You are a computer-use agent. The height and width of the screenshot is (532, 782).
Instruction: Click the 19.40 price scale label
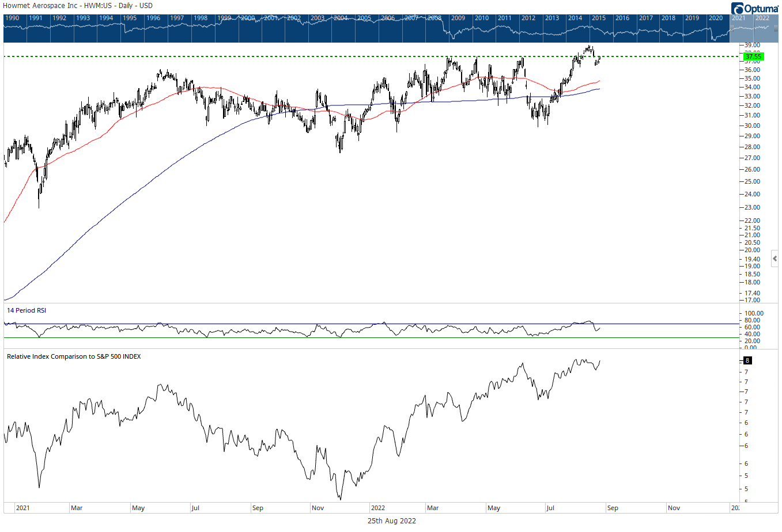[x=752, y=259]
